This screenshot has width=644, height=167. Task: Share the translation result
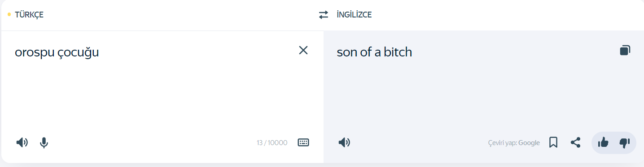[575, 143]
